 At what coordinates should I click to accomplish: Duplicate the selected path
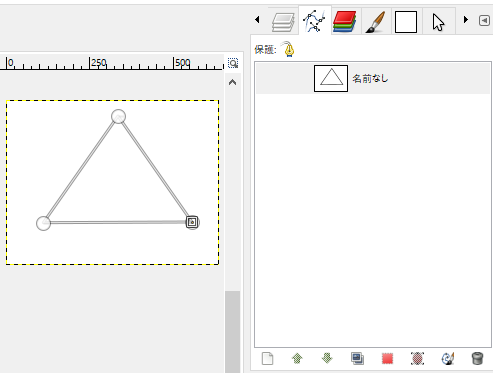pyautogui.click(x=357, y=359)
